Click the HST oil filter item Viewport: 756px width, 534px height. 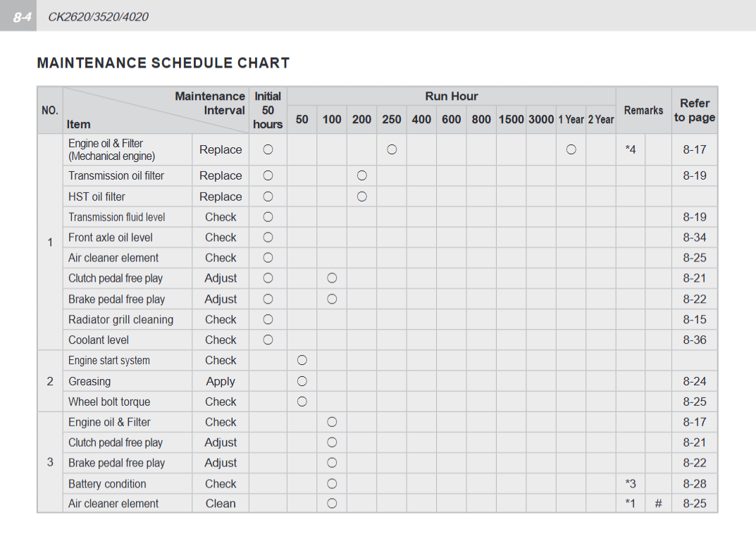[x=97, y=197]
